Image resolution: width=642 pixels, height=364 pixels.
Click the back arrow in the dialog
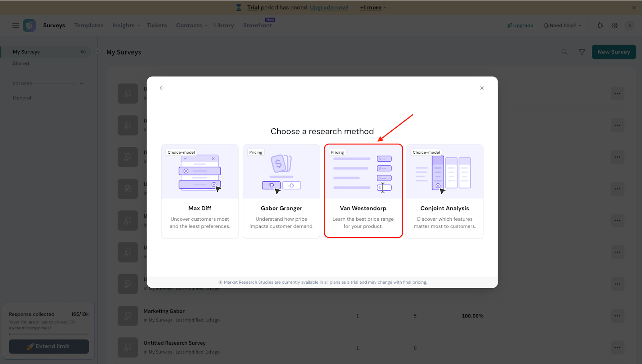click(x=162, y=88)
